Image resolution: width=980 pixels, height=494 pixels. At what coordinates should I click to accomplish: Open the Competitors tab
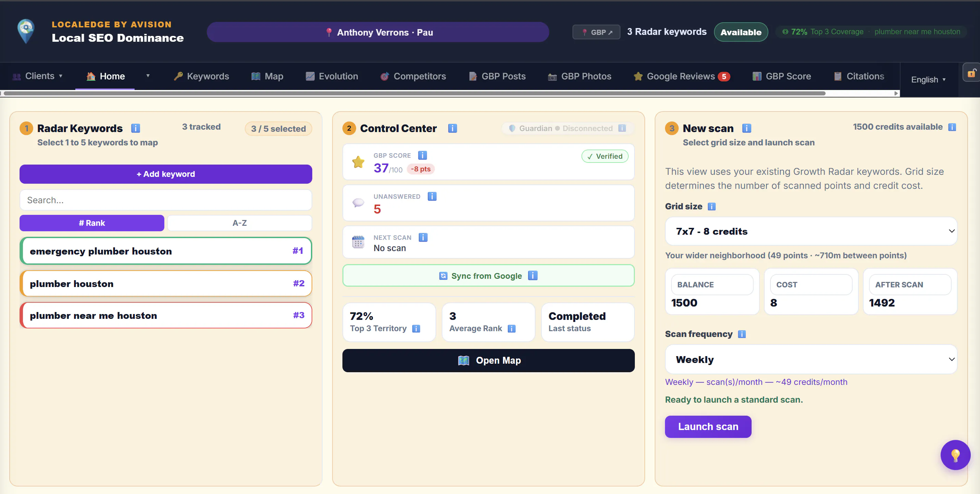[413, 76]
